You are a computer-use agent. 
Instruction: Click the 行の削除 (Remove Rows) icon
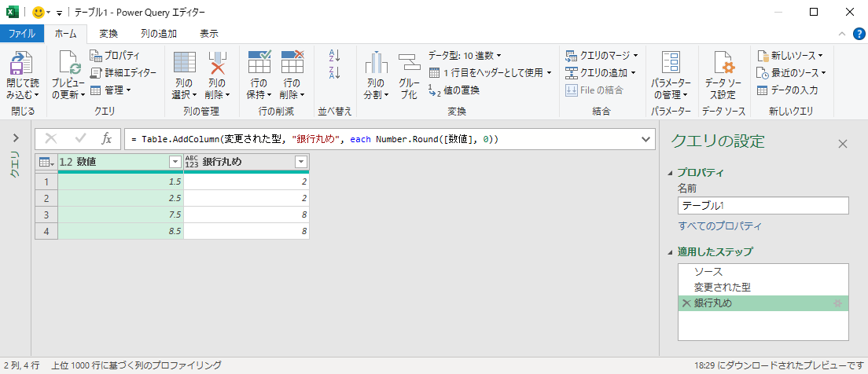pos(292,61)
